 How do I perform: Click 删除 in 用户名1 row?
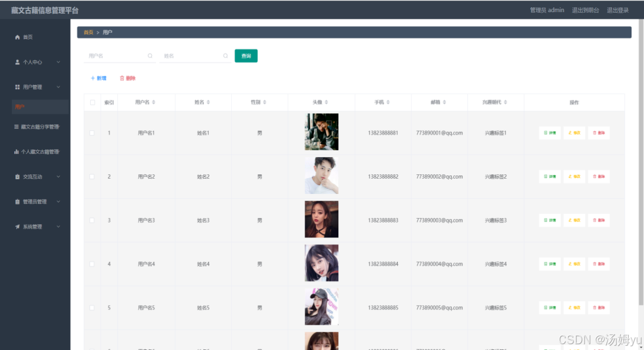point(599,133)
